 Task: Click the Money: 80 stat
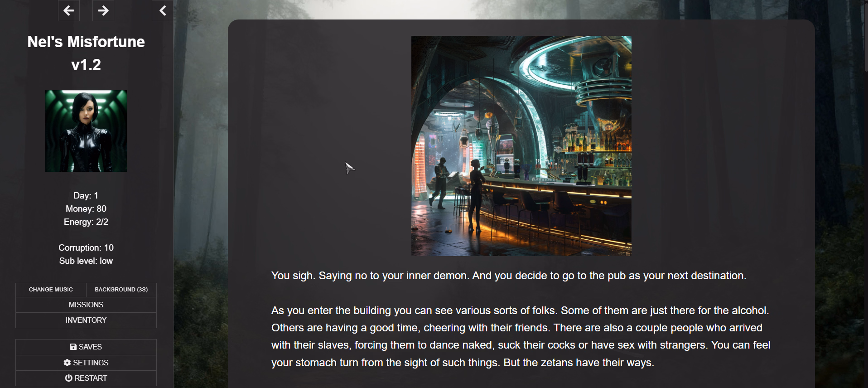point(86,209)
